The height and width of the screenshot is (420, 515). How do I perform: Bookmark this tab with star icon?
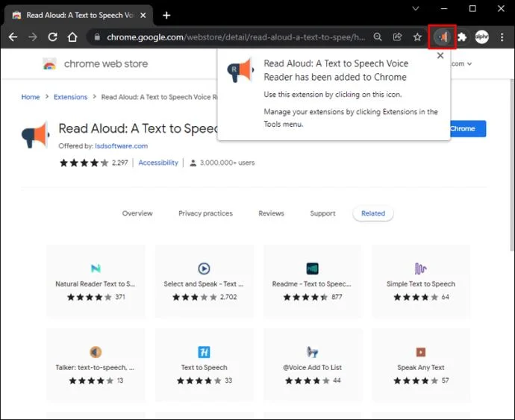417,37
